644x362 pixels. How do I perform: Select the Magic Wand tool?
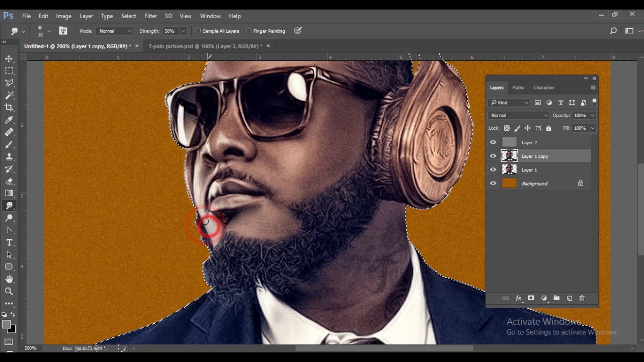pos(9,95)
